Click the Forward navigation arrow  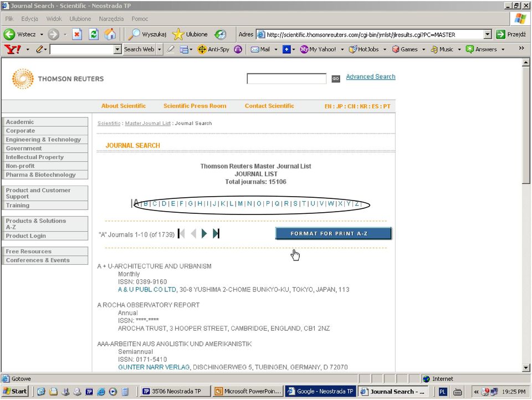click(53, 34)
